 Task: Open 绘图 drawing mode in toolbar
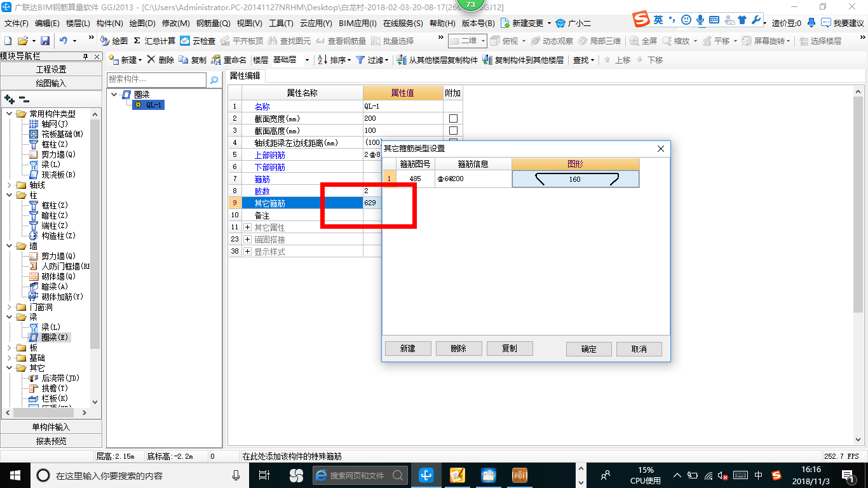(114, 41)
